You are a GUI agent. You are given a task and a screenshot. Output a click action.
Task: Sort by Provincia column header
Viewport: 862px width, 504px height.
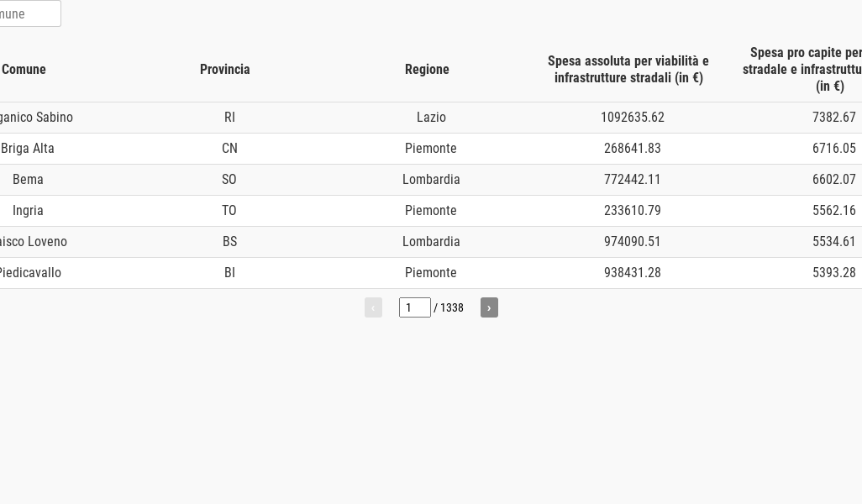click(225, 69)
